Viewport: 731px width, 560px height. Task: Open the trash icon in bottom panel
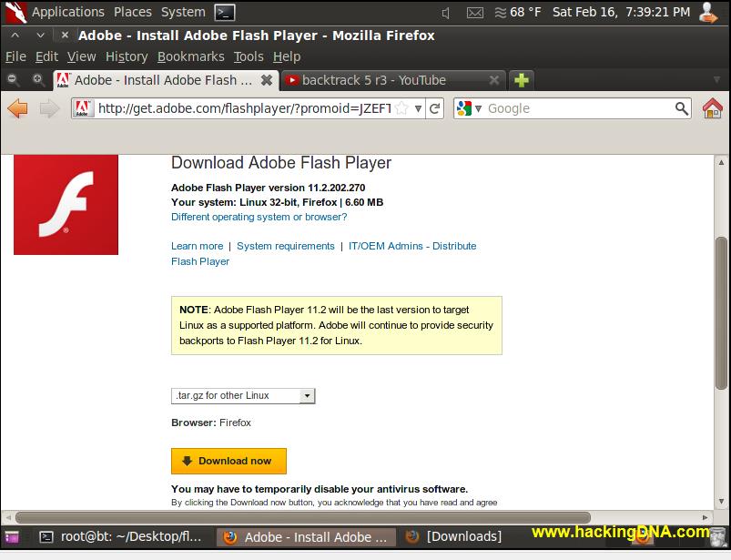pyautogui.click(x=718, y=537)
